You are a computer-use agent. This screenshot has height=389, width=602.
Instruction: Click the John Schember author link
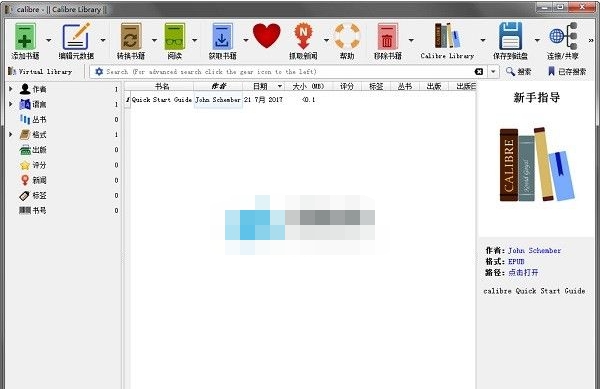tap(534, 250)
